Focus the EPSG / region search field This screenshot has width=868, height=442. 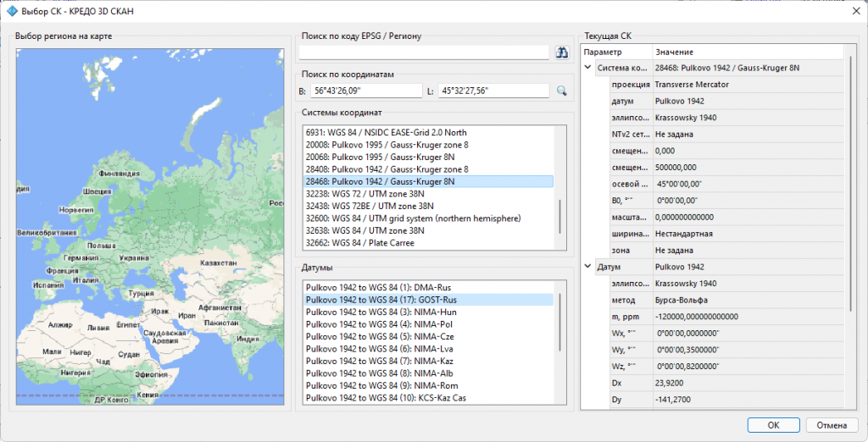[424, 52]
